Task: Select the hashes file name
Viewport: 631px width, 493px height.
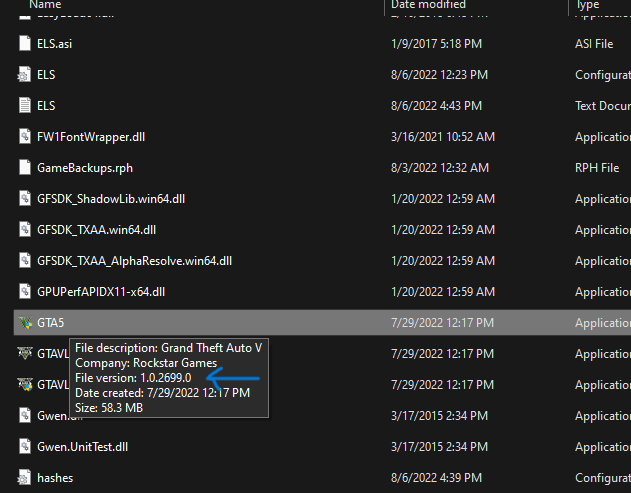Action: (x=55, y=478)
